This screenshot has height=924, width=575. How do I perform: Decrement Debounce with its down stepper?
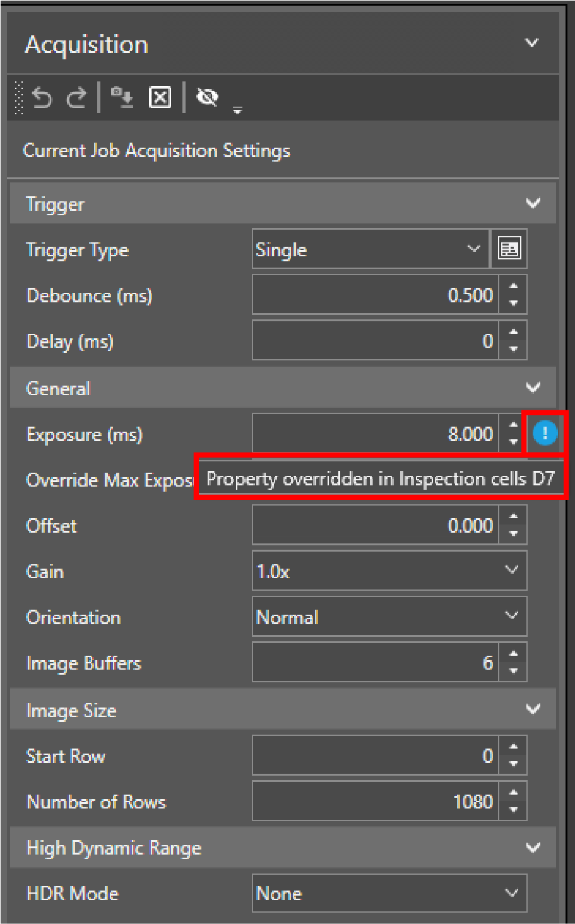tap(513, 302)
